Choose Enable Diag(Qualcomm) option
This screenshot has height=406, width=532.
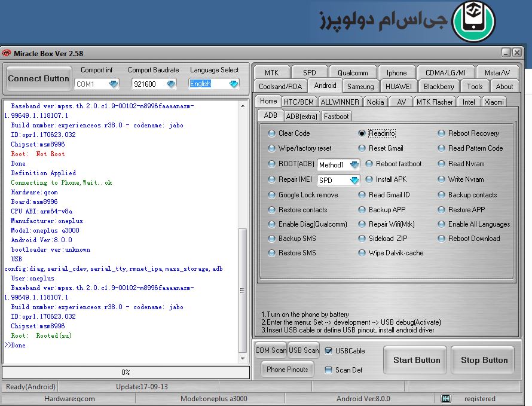click(x=271, y=224)
